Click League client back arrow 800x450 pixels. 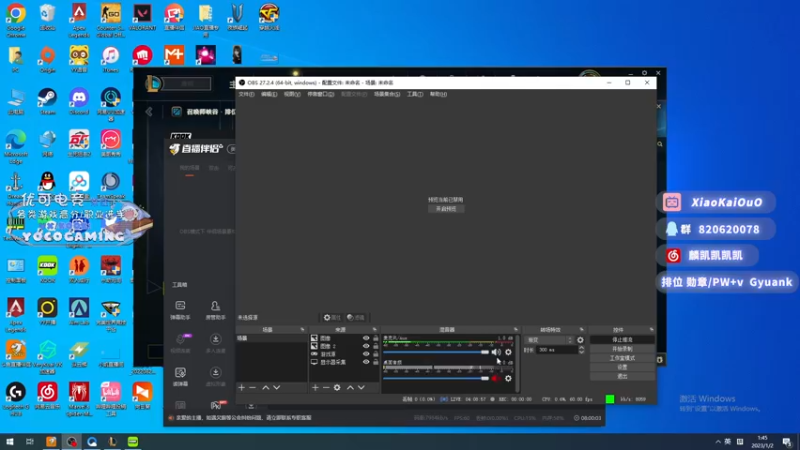149,112
